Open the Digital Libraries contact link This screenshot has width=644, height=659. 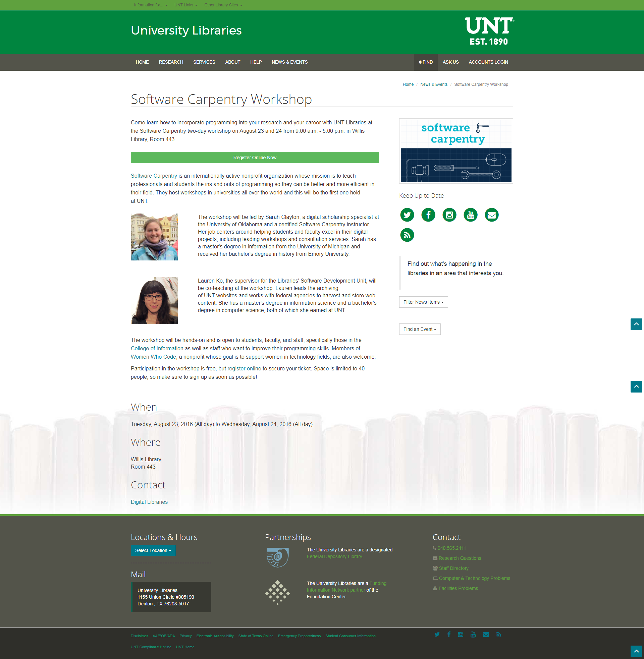click(x=149, y=502)
